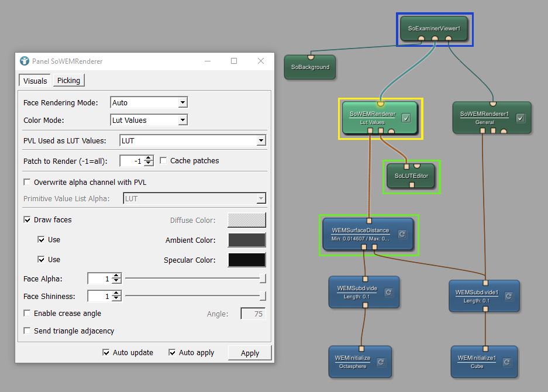Open the Color Mode dropdown

coord(149,121)
